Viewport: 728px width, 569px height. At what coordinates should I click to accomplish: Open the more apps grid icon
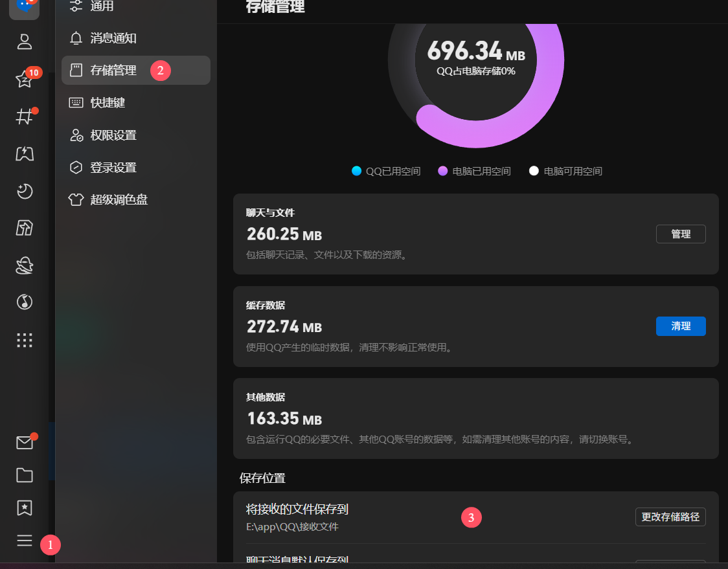click(24, 340)
